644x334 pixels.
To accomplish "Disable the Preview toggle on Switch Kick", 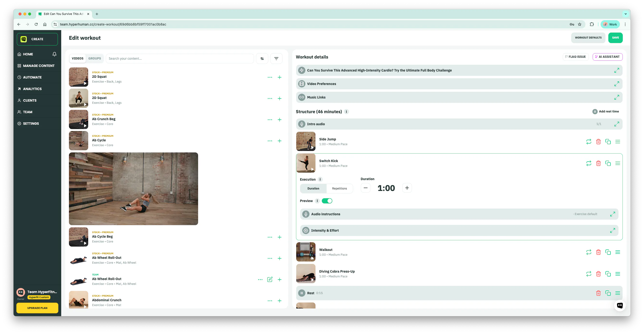I will [x=327, y=201].
